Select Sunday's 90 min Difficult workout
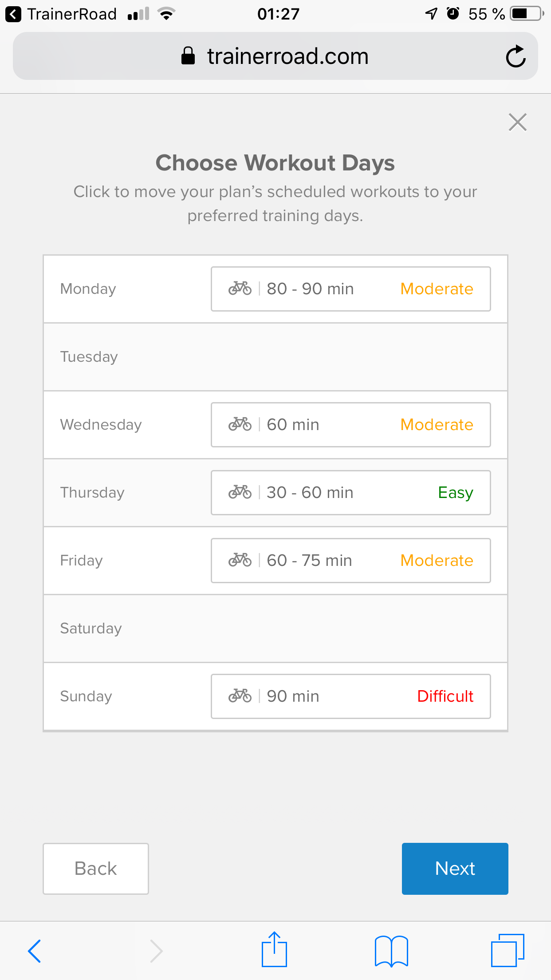Image resolution: width=551 pixels, height=980 pixels. point(350,696)
